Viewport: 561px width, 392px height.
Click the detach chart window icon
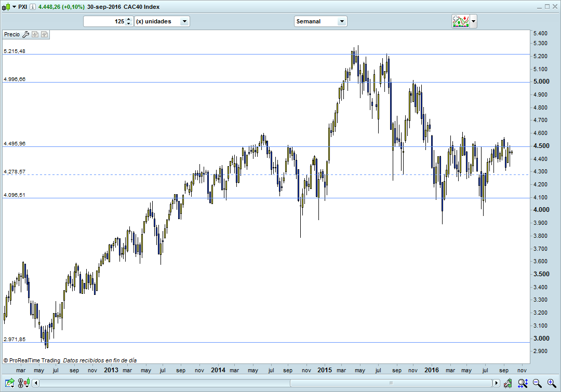click(9, 383)
